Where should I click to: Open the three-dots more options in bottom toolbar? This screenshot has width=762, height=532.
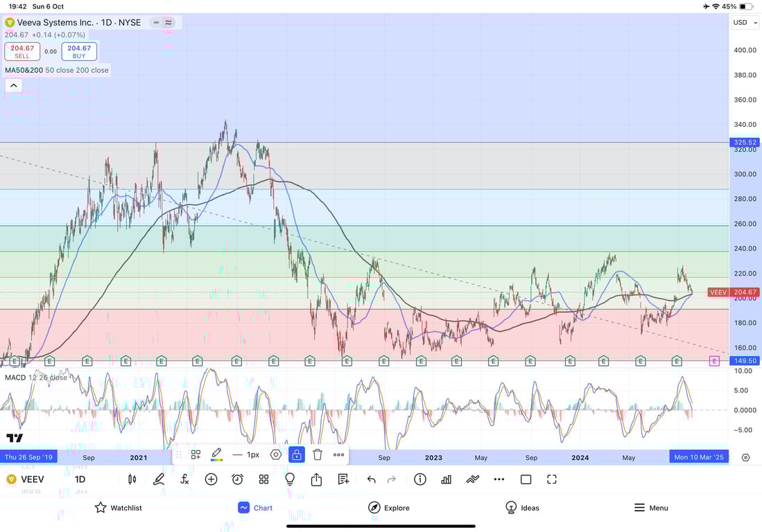click(x=499, y=479)
